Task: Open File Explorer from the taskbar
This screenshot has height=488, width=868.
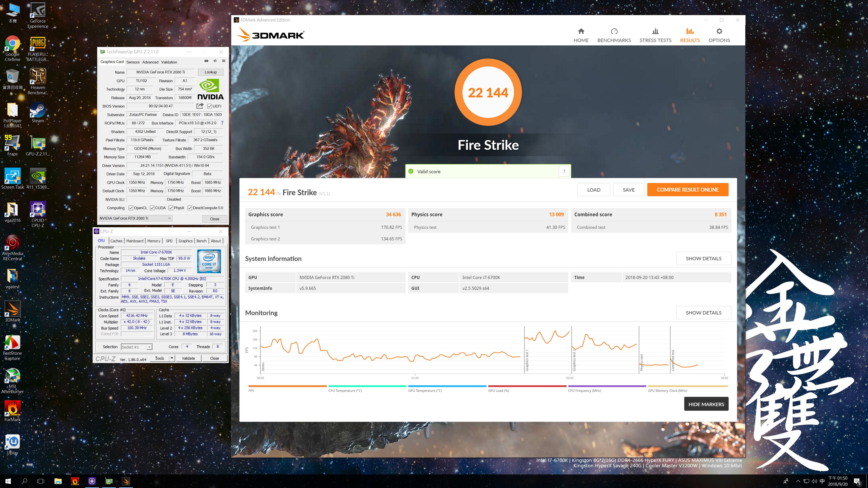Action: 58,481
